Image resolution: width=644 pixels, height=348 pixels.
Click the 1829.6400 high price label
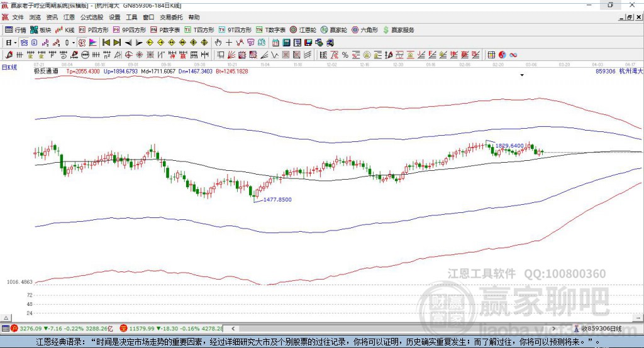click(509, 146)
